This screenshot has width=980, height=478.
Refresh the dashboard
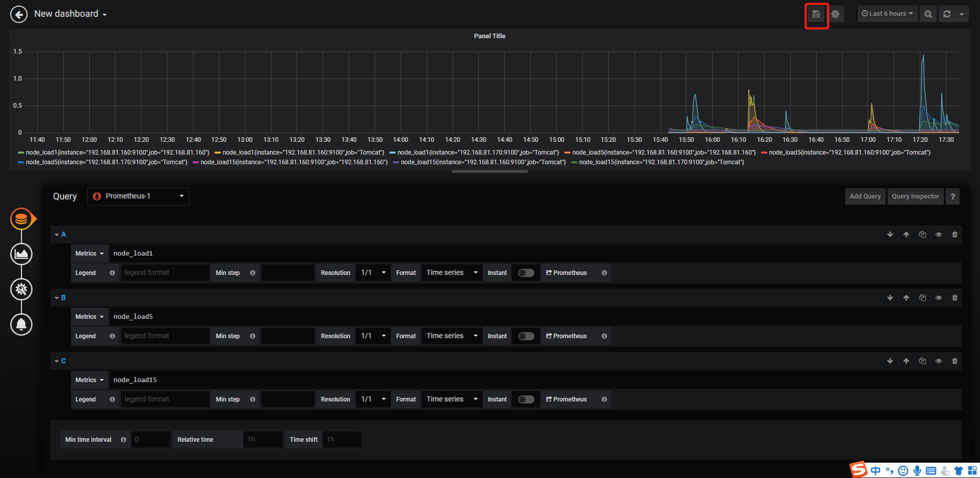947,14
